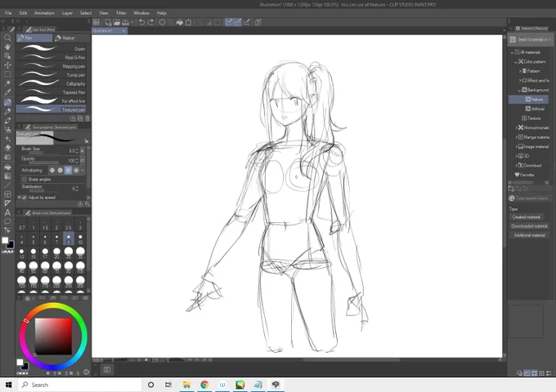Image resolution: width=556 pixels, height=392 pixels.
Task: Open Chrome from the taskbar
Action: coord(204,385)
